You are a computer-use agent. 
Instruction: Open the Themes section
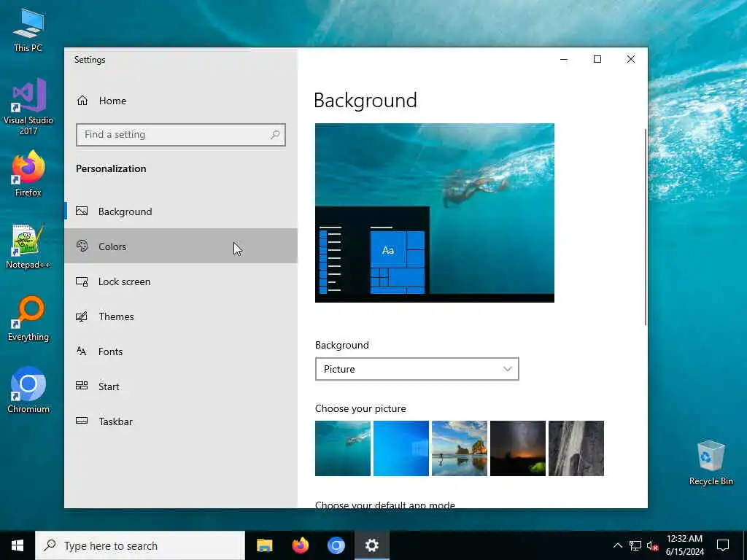click(181, 316)
